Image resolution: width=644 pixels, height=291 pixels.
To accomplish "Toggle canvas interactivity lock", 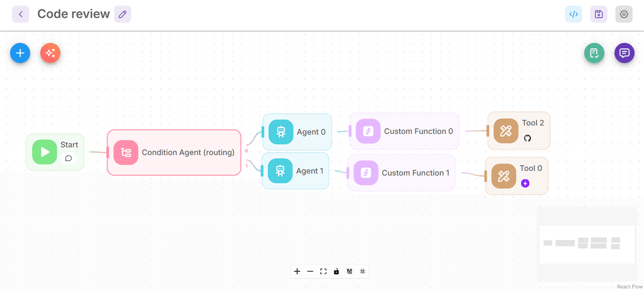I will (x=336, y=272).
